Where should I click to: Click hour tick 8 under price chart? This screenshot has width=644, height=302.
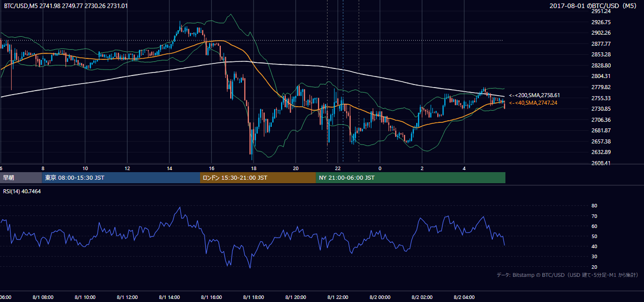(x=43, y=168)
